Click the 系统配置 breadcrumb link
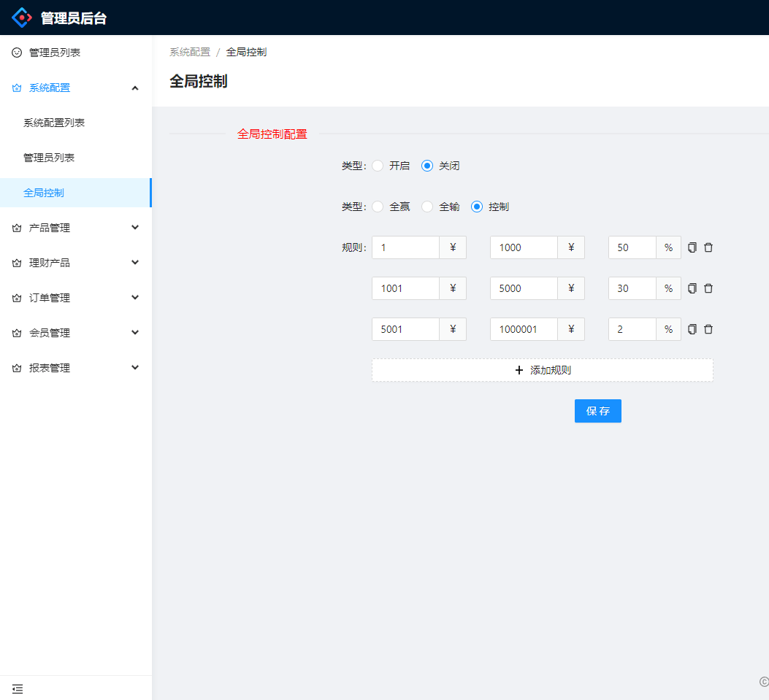The width and height of the screenshot is (769, 700). tap(190, 52)
